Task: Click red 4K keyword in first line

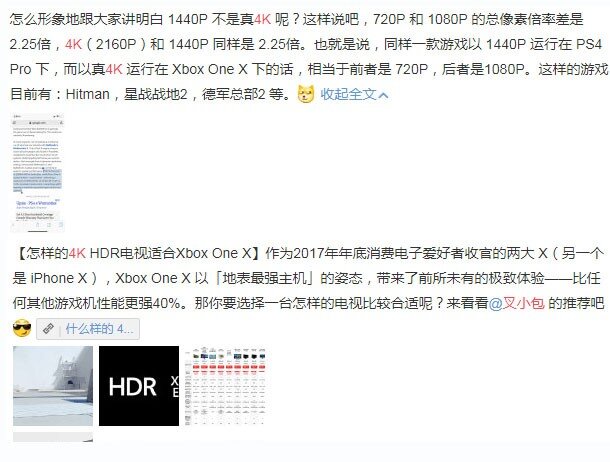Action: 262,19
